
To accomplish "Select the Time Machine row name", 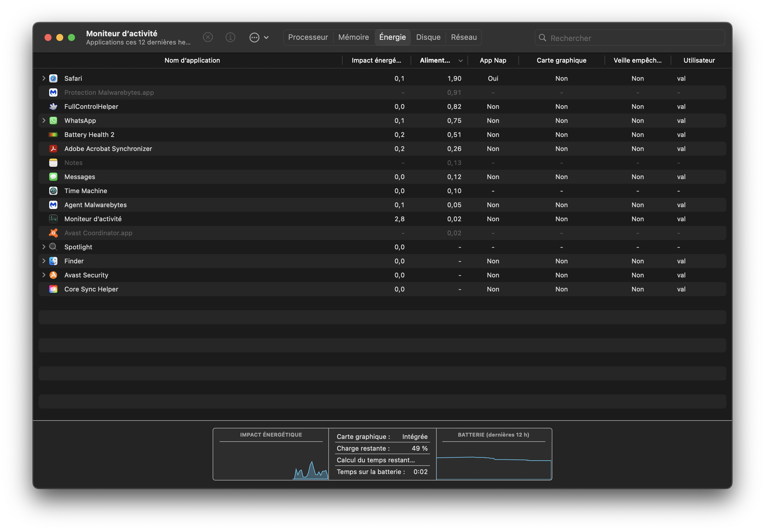I will click(86, 191).
